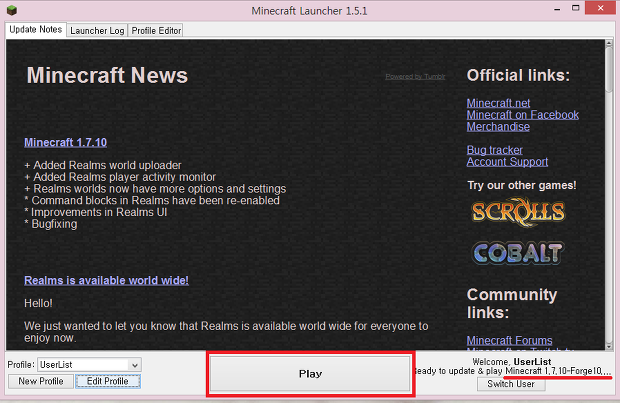Close the Minecraft Launcher window
620x403 pixels.
pyautogui.click(x=601, y=8)
